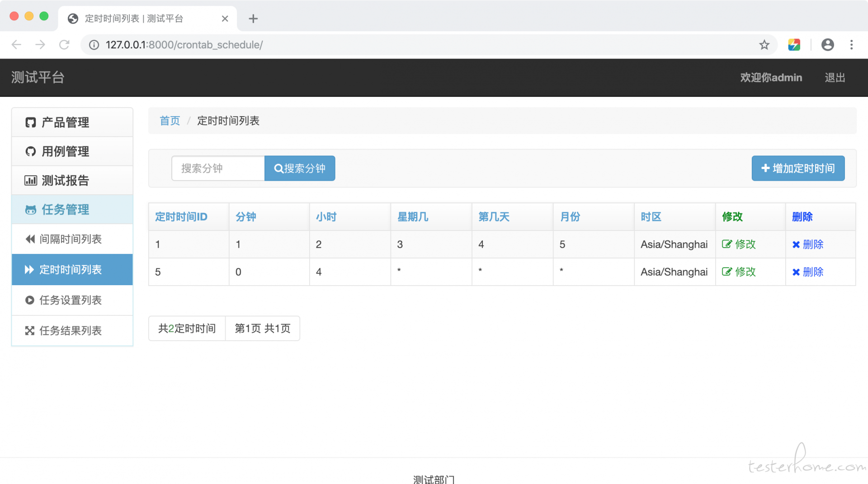The width and height of the screenshot is (868, 484).
Task: Open a new tab with plus icon
Action: (253, 19)
